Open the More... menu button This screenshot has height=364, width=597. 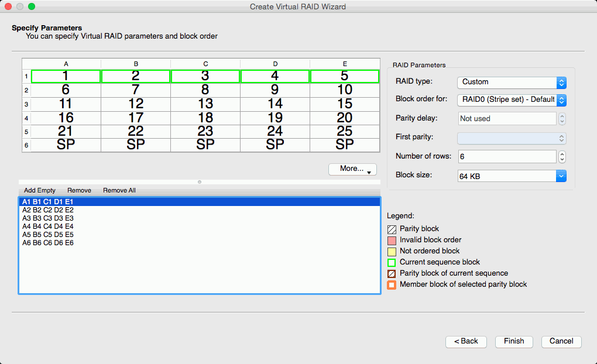pyautogui.click(x=352, y=169)
